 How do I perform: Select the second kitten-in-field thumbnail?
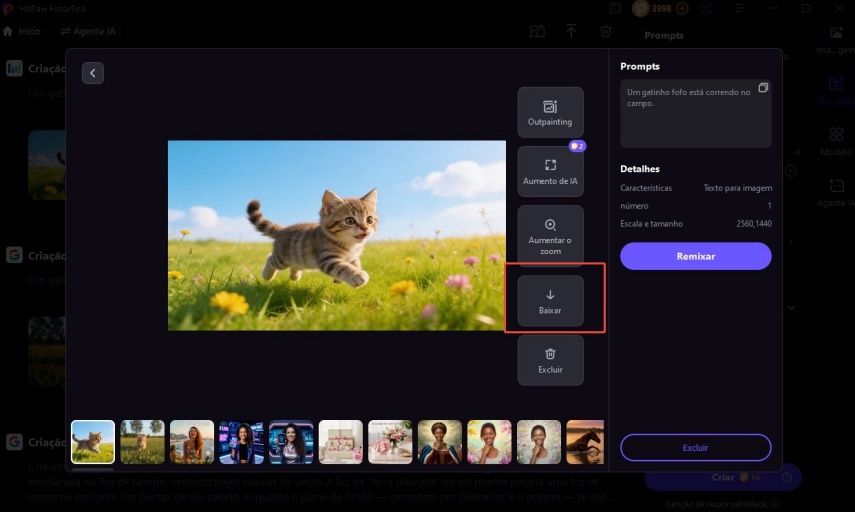pyautogui.click(x=142, y=441)
